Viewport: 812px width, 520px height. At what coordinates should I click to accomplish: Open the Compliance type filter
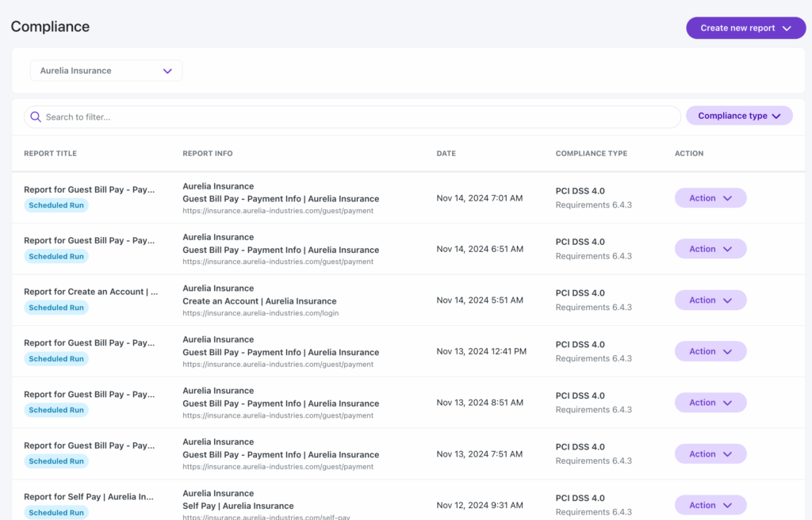[739, 116]
